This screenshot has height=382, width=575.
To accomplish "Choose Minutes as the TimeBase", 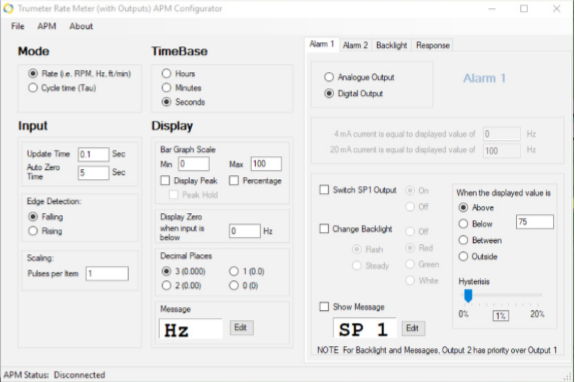I will coord(166,88).
